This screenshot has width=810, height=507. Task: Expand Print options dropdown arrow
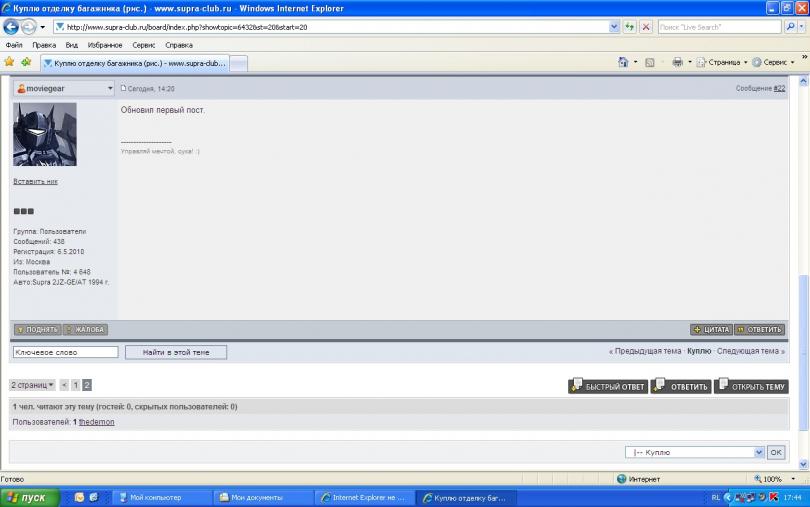click(x=690, y=62)
